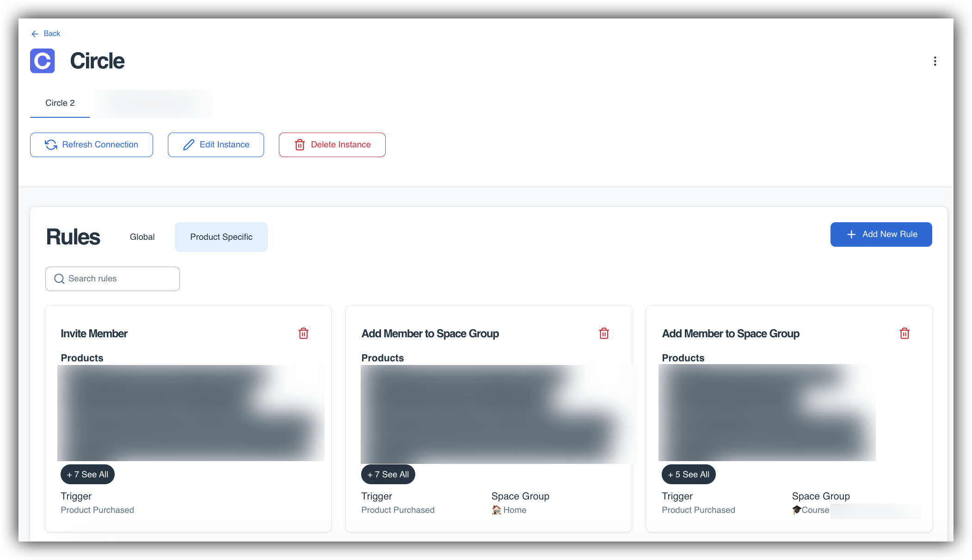Delete the Invite Member rule via trash icon

pos(303,334)
